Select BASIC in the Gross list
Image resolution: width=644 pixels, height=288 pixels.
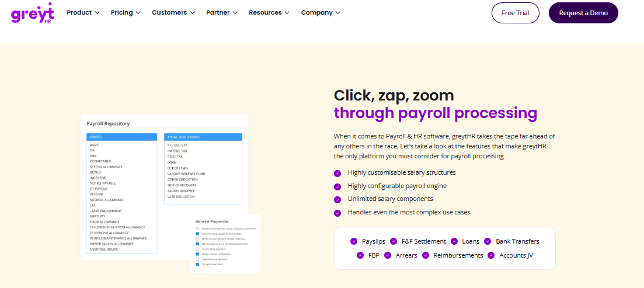95,145
